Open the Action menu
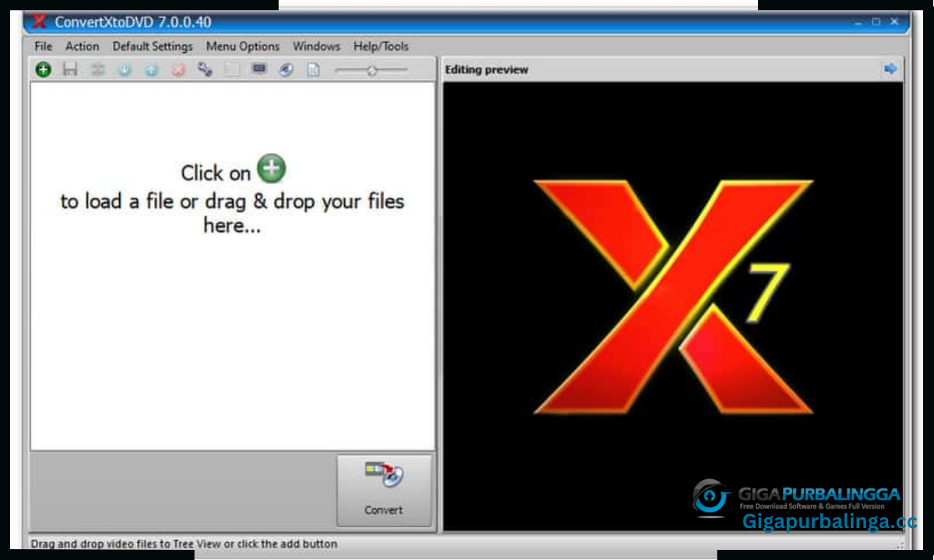The width and height of the screenshot is (934, 560). [82, 46]
